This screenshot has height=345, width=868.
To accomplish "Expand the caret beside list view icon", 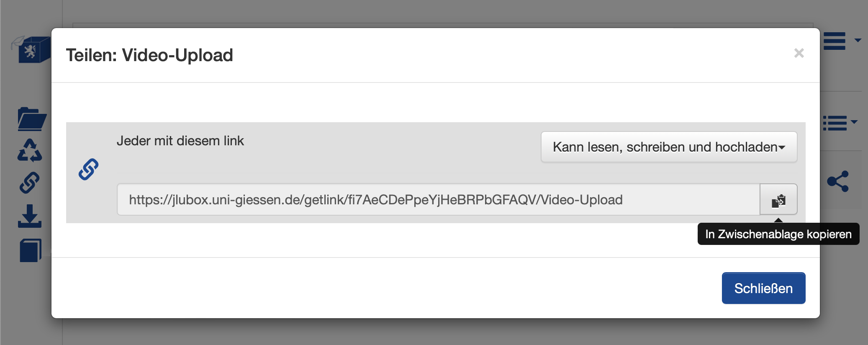I will pos(854,122).
